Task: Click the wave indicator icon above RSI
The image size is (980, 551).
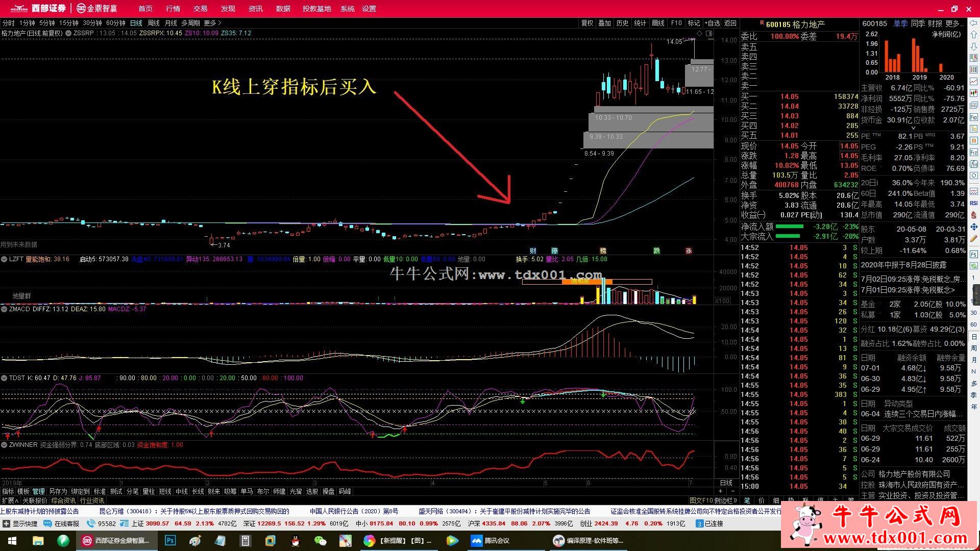Action: tap(974, 192)
